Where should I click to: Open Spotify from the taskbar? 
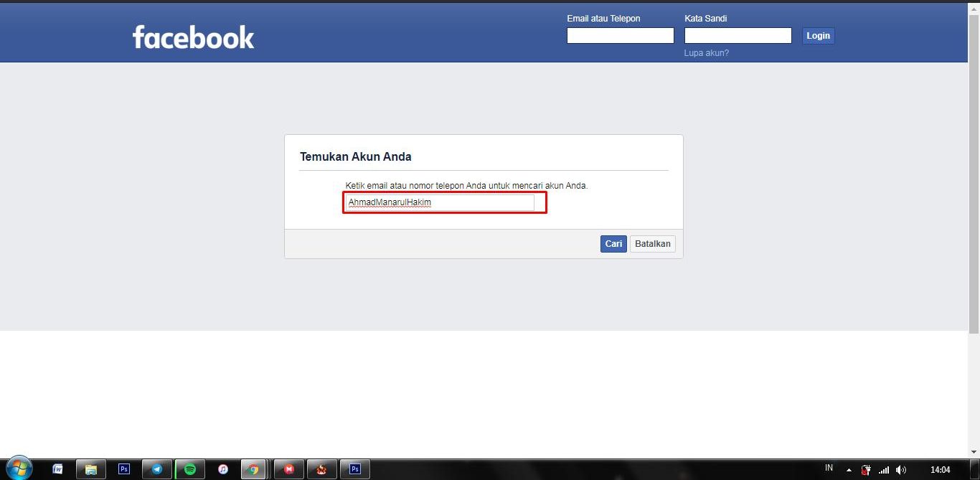click(190, 469)
